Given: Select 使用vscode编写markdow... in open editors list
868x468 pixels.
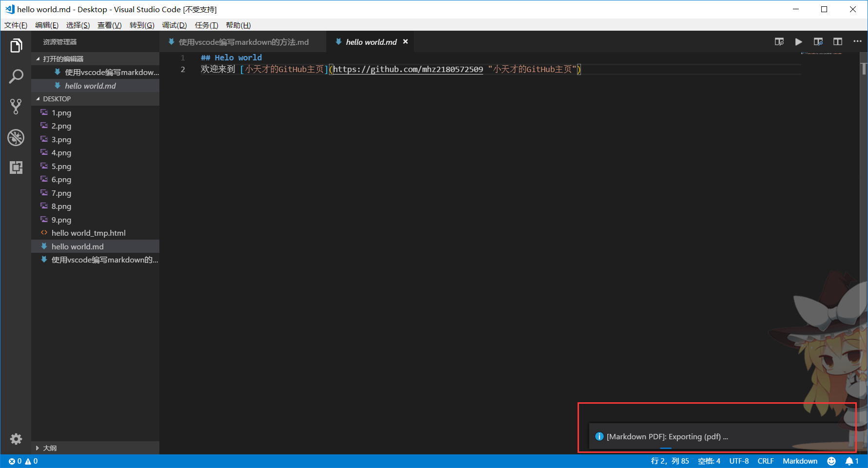Looking at the screenshot, I should point(96,72).
